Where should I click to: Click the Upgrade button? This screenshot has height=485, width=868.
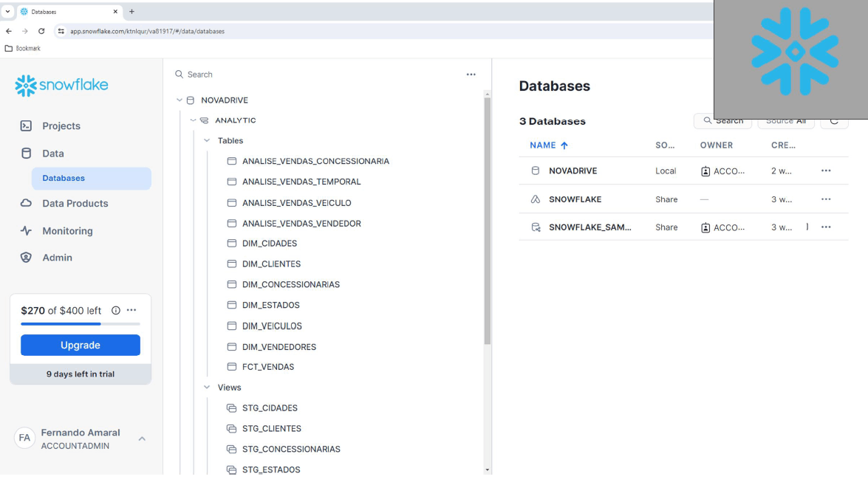(81, 345)
